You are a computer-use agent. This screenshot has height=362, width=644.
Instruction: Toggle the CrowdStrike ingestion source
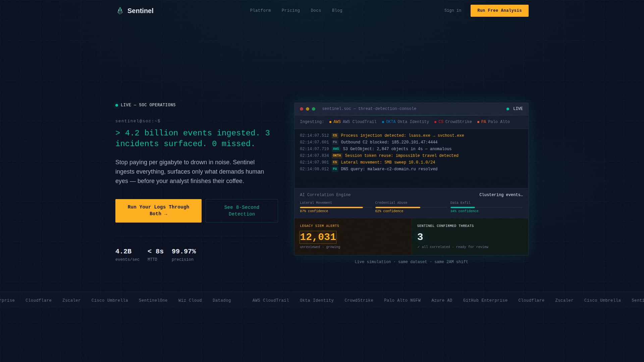(453, 122)
